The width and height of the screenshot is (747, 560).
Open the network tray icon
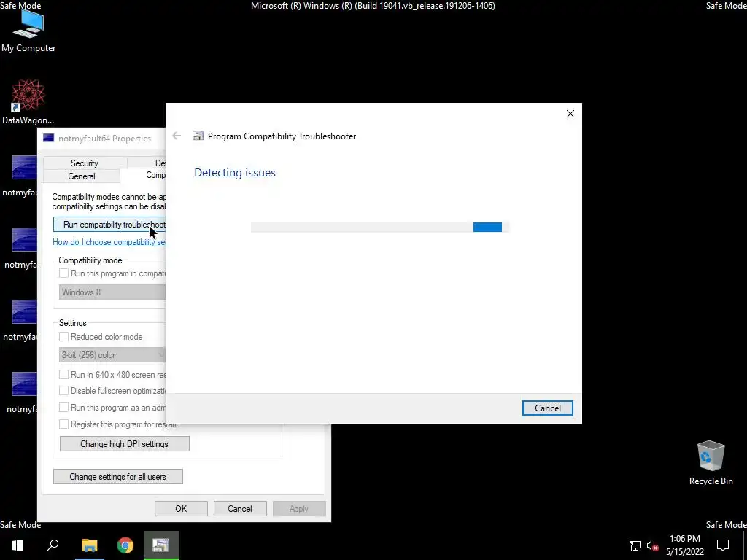click(635, 545)
